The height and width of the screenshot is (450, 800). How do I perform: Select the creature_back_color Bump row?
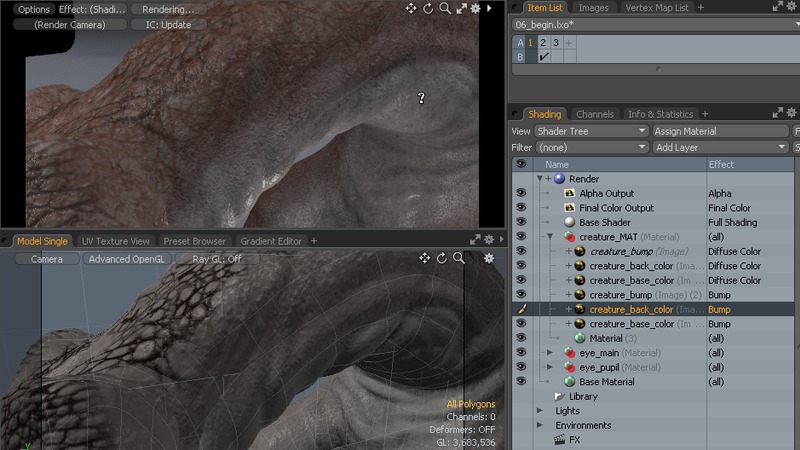point(653,309)
